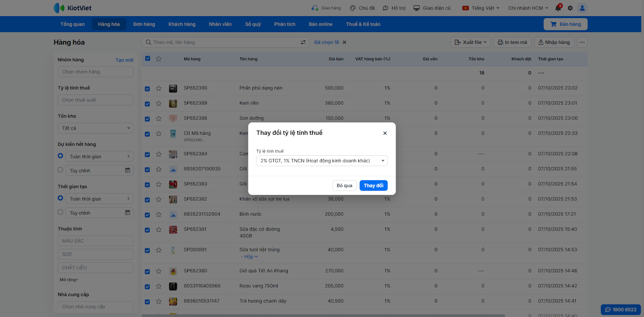Click the In tem mã button
This screenshot has height=317, width=644.
512,42
